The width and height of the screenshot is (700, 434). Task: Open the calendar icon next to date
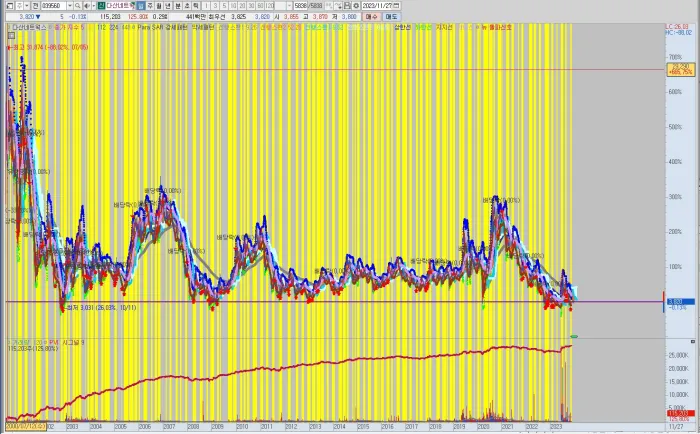click(396, 6)
